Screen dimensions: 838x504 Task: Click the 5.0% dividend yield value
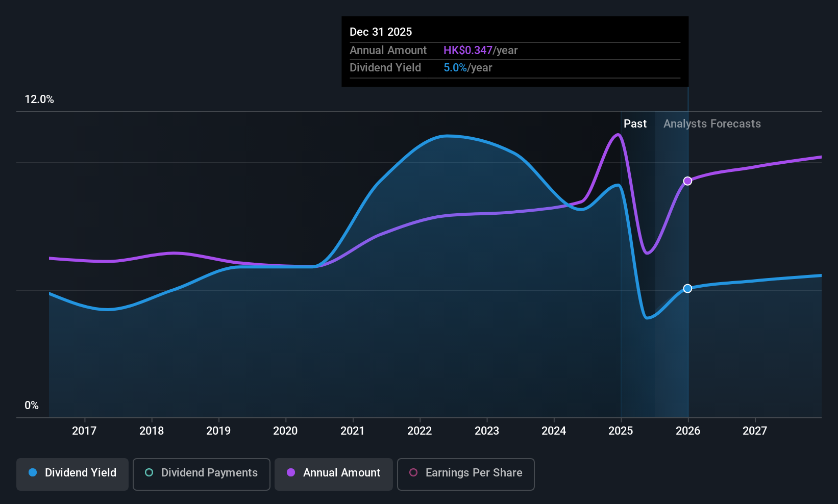click(x=455, y=68)
